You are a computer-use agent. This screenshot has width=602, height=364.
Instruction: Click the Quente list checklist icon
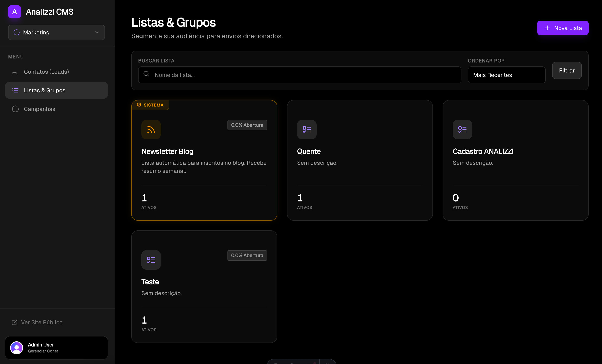[307, 130]
